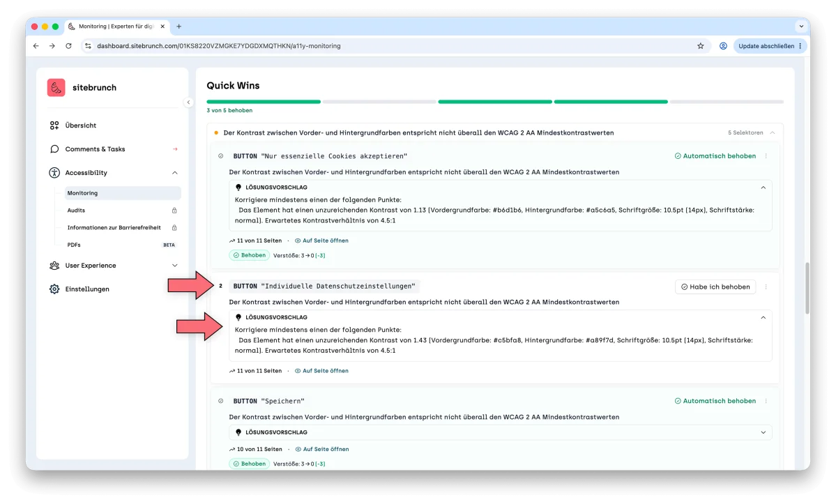The height and width of the screenshot is (504, 836).
Task: Select Monitoring in the sidebar
Action: [x=123, y=193]
